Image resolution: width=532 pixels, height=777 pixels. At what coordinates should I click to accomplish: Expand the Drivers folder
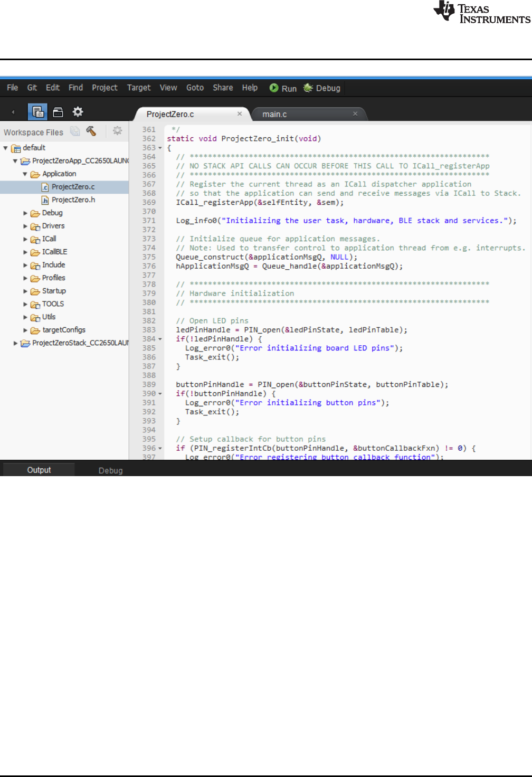[x=25, y=226]
